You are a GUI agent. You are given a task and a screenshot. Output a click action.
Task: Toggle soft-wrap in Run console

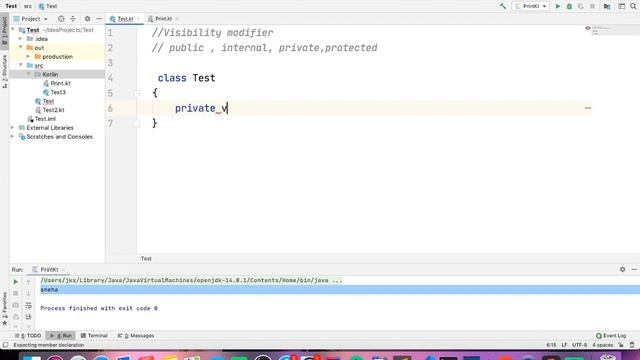click(x=28, y=305)
